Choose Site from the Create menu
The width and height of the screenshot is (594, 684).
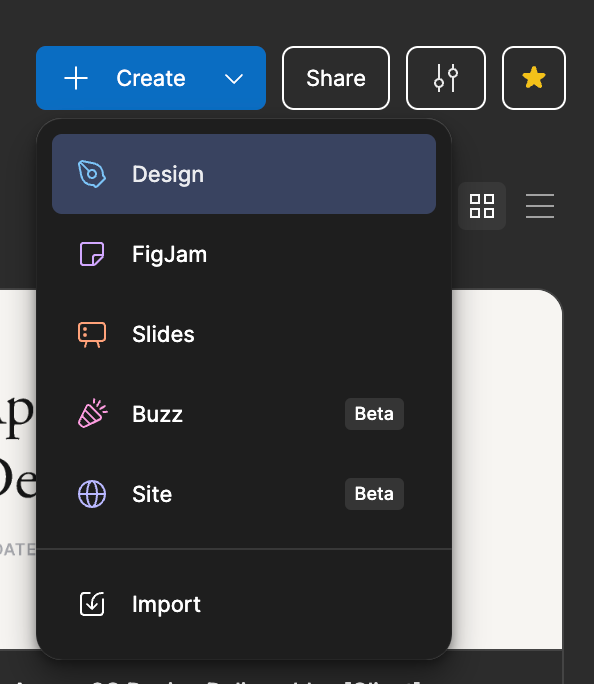click(x=244, y=494)
